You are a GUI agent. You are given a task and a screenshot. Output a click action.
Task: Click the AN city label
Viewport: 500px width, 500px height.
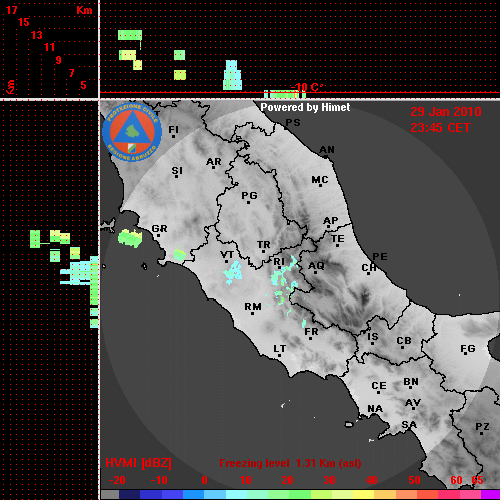[327, 150]
